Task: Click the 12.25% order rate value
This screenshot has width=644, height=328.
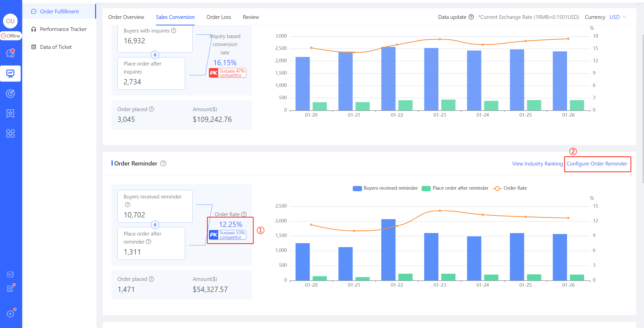Action: click(231, 224)
